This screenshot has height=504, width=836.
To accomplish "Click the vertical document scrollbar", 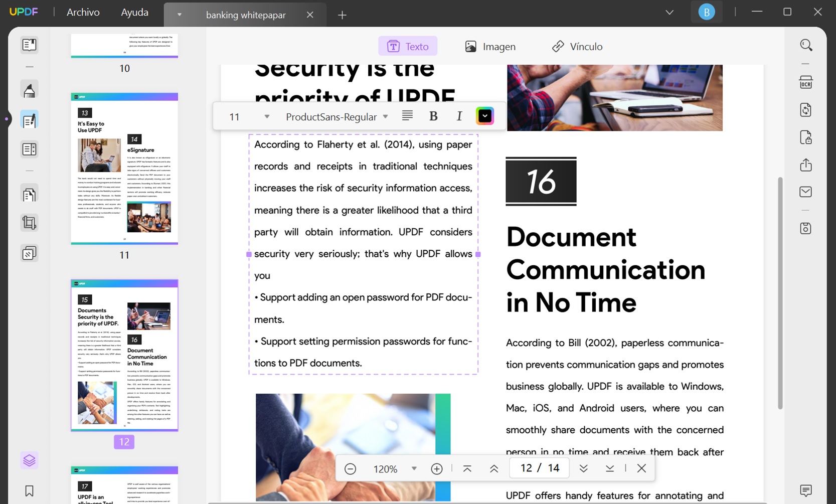I will tap(780, 292).
